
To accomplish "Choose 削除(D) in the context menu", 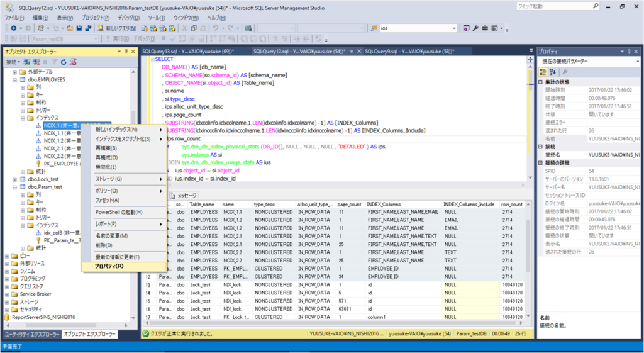I will pyautogui.click(x=124, y=245).
